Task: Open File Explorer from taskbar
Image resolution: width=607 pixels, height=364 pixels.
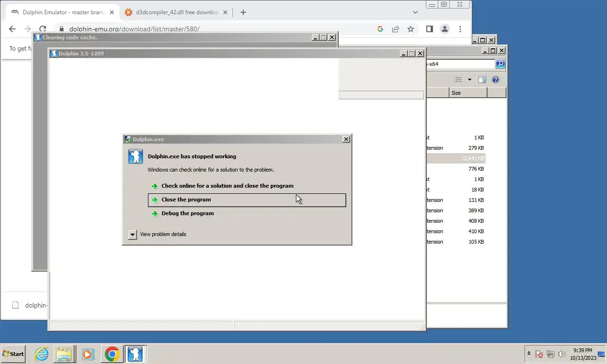Action: [64, 354]
